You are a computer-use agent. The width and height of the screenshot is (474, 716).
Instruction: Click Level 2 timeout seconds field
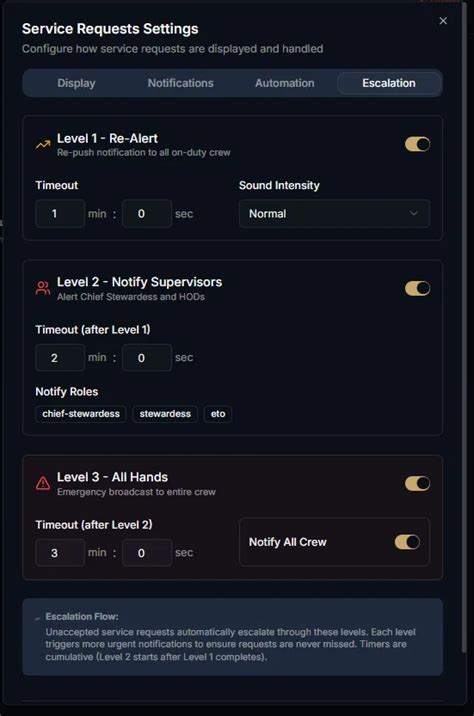click(x=147, y=358)
